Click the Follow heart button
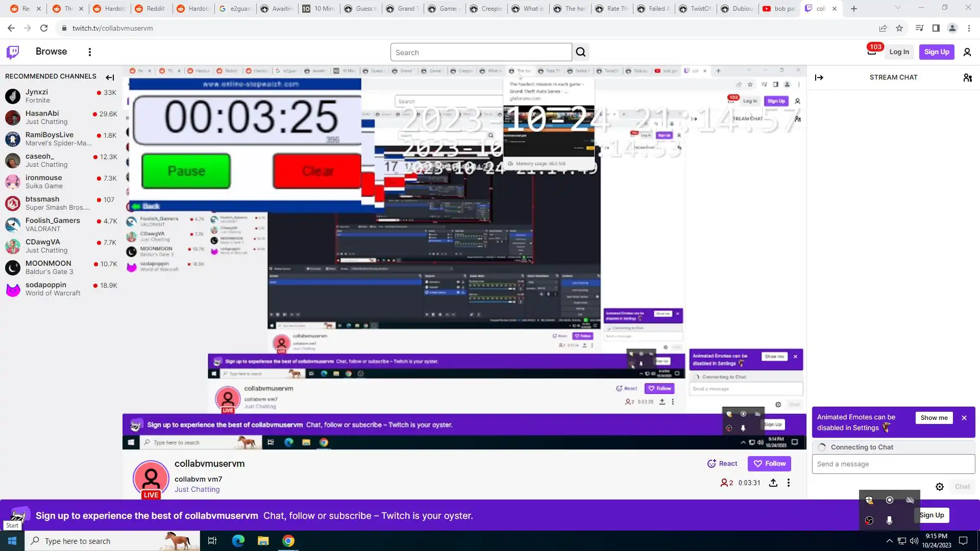 click(769, 464)
